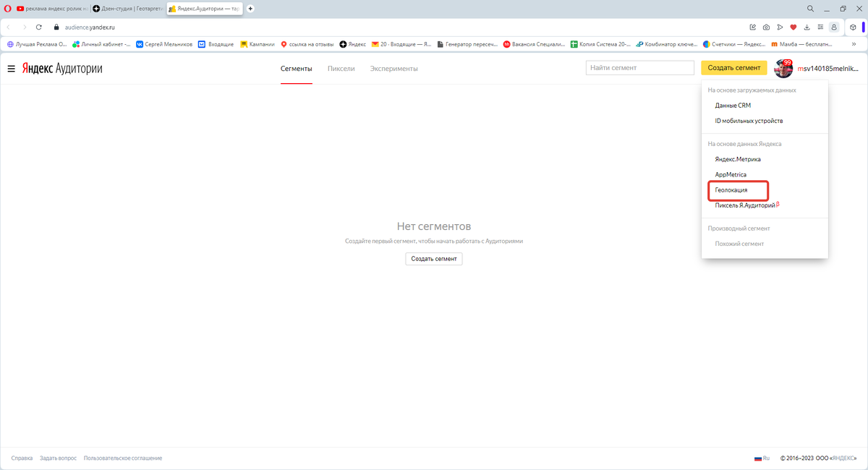Choose AppMetrica segment source

[731, 174]
